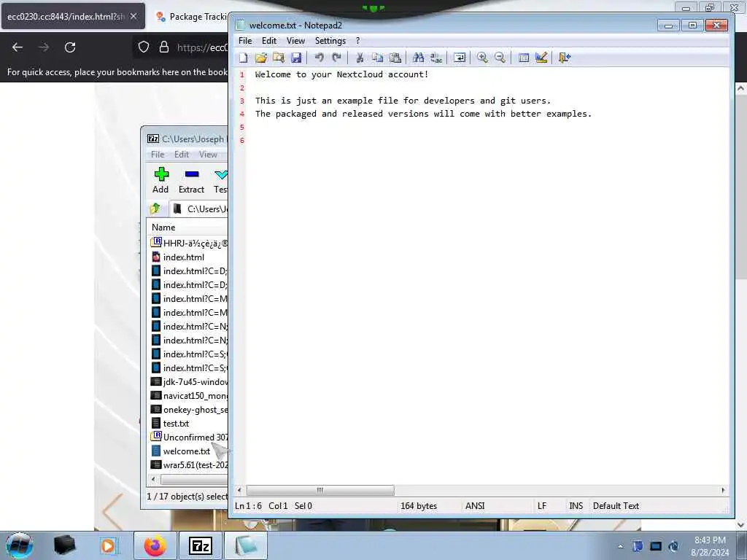Click the taskbar clock showing 8:43 PM
The height and width of the screenshot is (560, 747).
(x=709, y=546)
